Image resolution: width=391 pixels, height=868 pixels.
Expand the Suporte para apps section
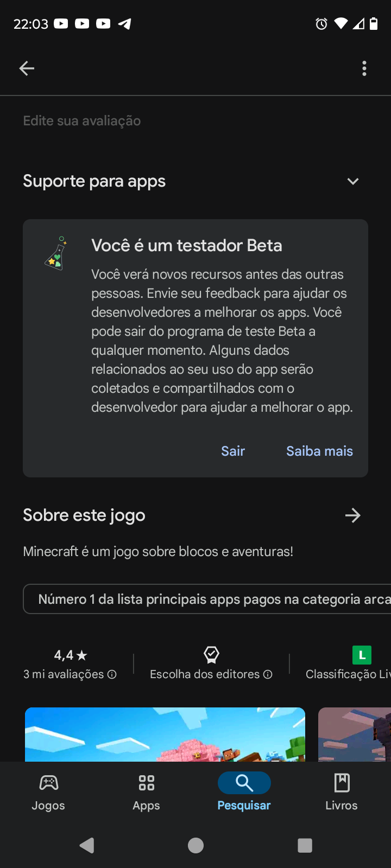[x=353, y=181]
